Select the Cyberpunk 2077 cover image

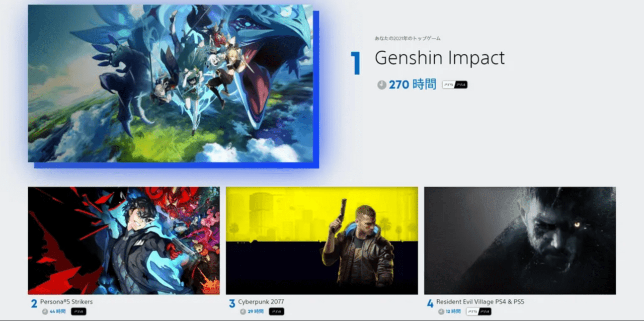click(321, 240)
